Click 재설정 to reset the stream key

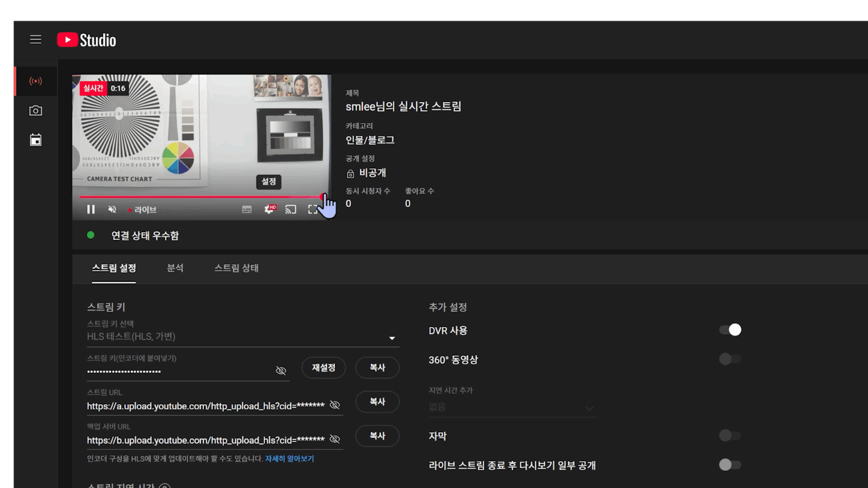[323, 367]
